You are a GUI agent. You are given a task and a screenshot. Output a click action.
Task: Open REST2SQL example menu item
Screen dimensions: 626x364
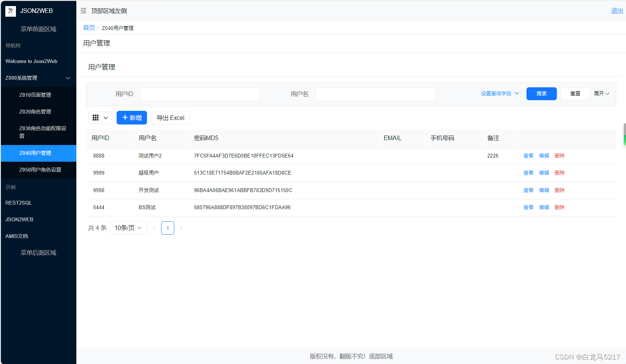[38, 203]
